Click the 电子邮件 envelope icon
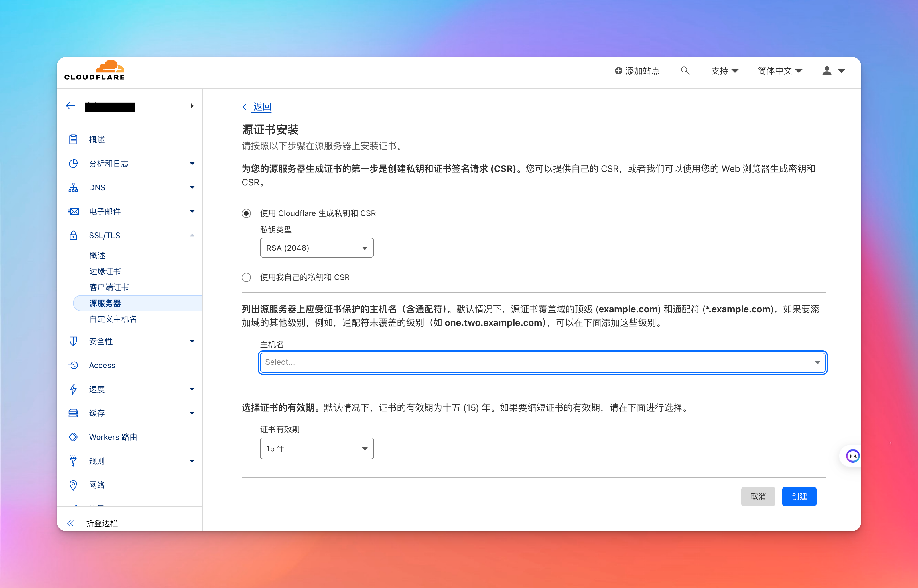Screen dimensions: 918x588 click(x=73, y=211)
